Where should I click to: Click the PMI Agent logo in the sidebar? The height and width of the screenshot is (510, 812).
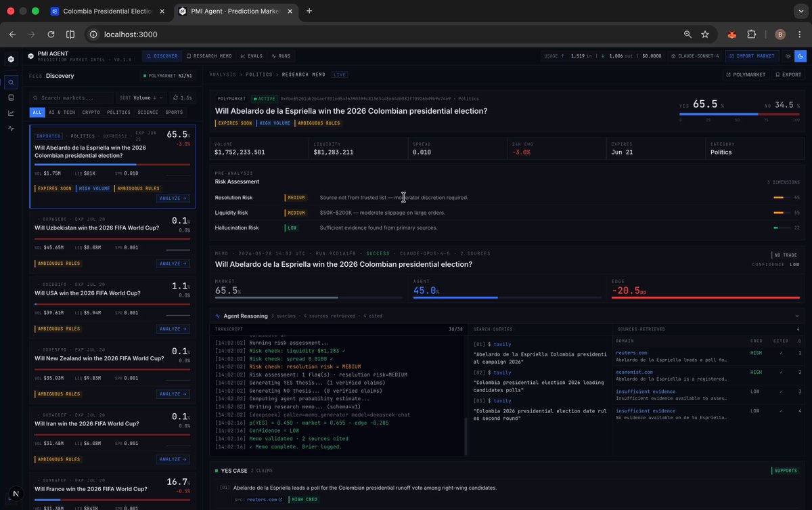click(x=11, y=59)
